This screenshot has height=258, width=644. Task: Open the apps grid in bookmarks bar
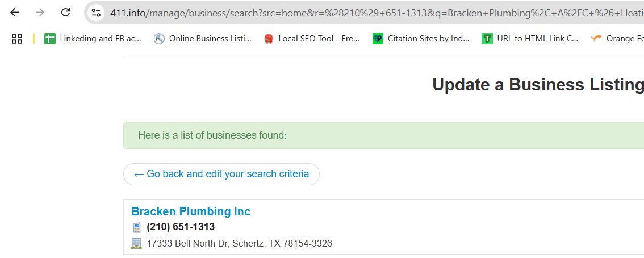tap(17, 39)
